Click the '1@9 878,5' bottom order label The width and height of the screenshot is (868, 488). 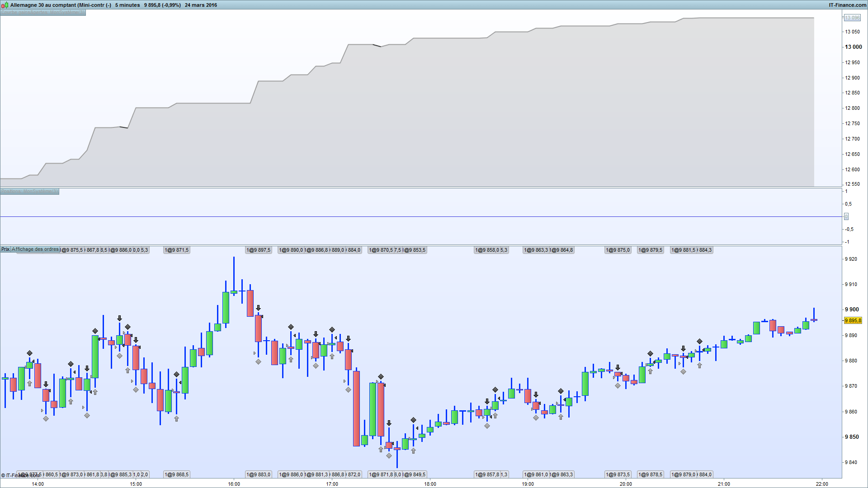[650, 475]
